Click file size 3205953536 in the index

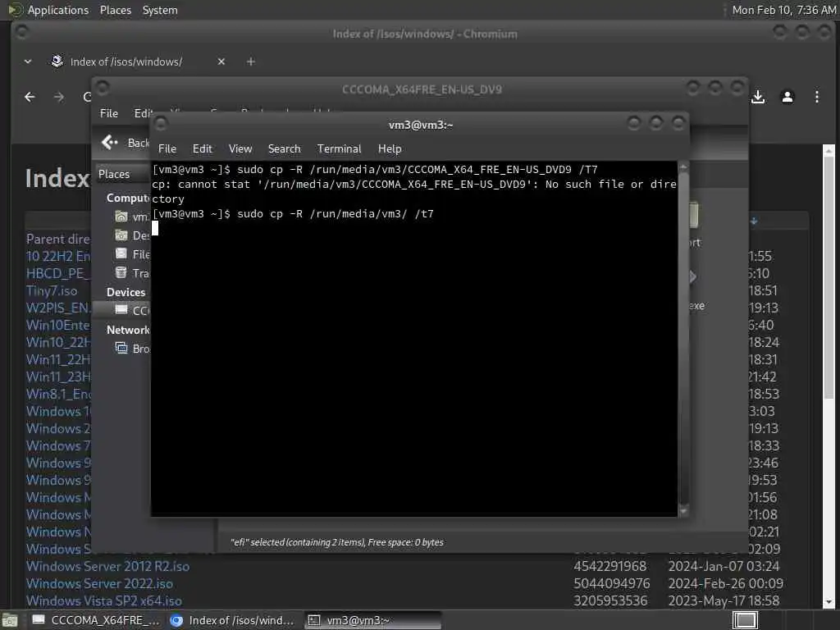(609, 600)
